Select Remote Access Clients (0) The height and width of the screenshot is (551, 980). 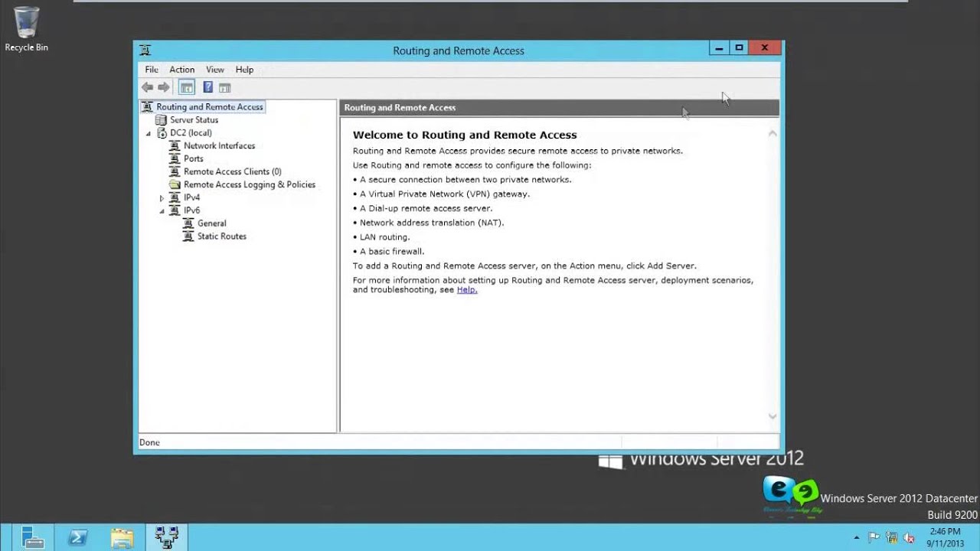pyautogui.click(x=232, y=171)
